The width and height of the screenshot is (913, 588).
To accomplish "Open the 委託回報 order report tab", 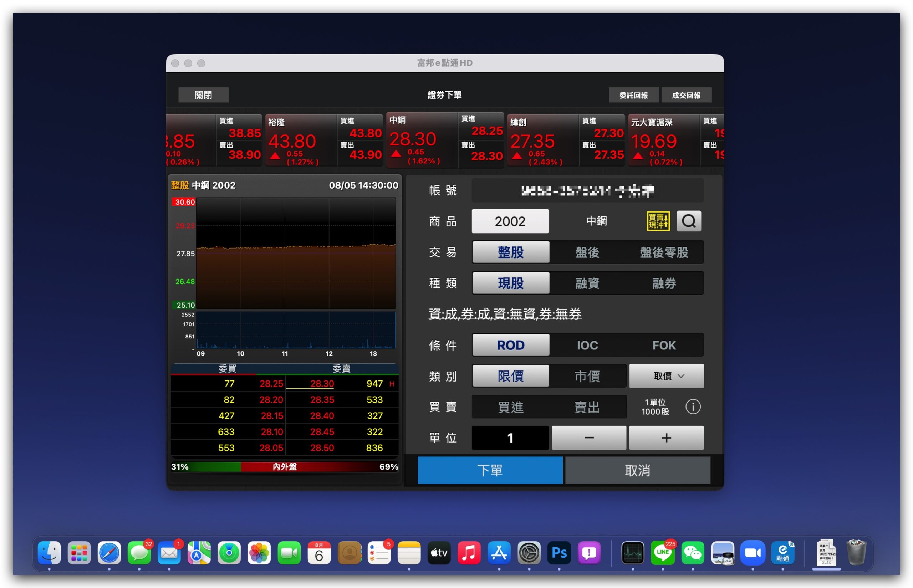I will coord(633,95).
